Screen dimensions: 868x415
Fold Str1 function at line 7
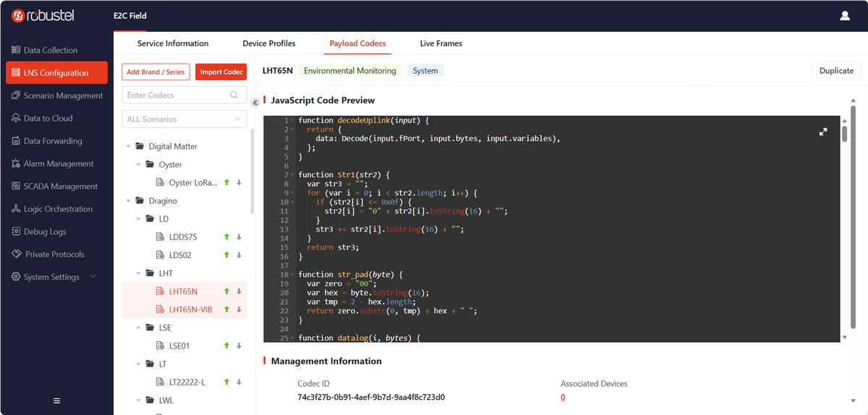292,175
